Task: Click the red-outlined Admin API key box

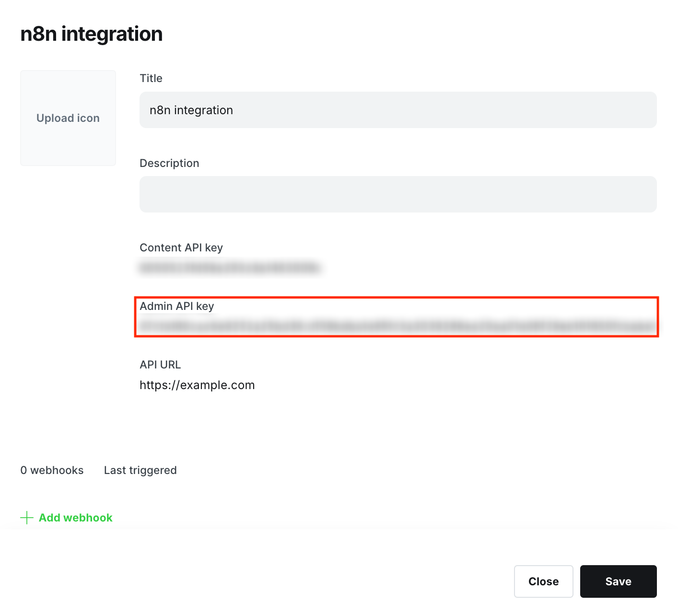Action: pos(396,317)
